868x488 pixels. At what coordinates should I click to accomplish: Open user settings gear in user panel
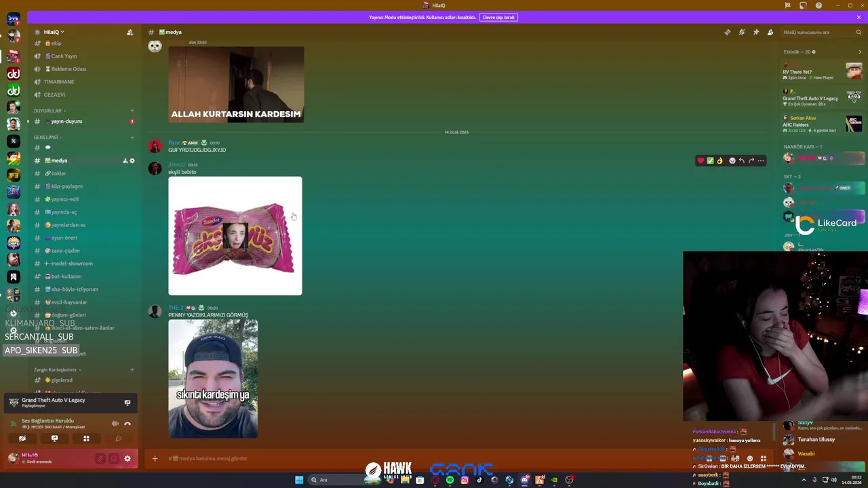coord(127,459)
